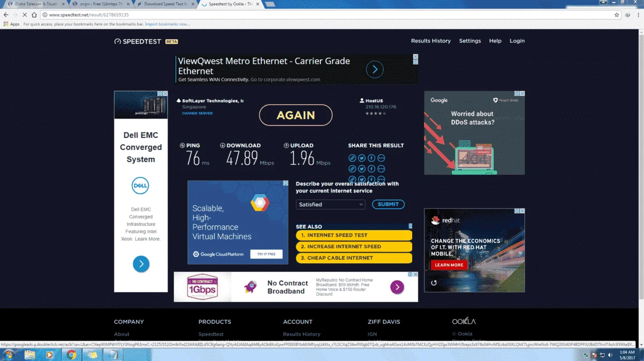Click the Login link in header
Image resolution: width=644 pixels, height=361 pixels.
[x=517, y=41]
